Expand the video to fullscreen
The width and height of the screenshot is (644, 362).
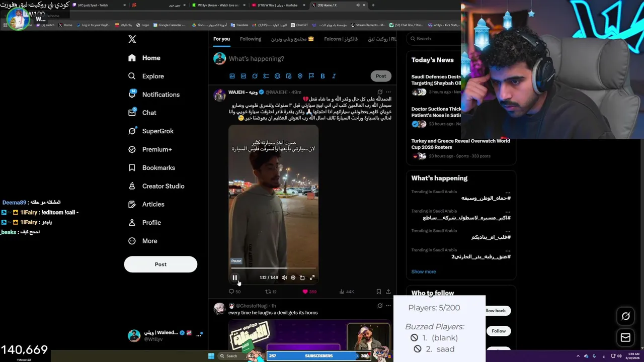pos(312,278)
